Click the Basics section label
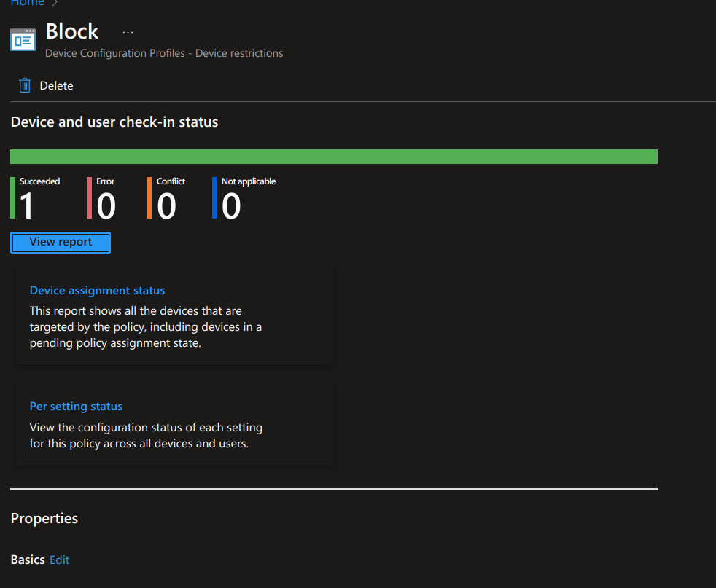Screen dimensions: 716x588 pos(28,560)
